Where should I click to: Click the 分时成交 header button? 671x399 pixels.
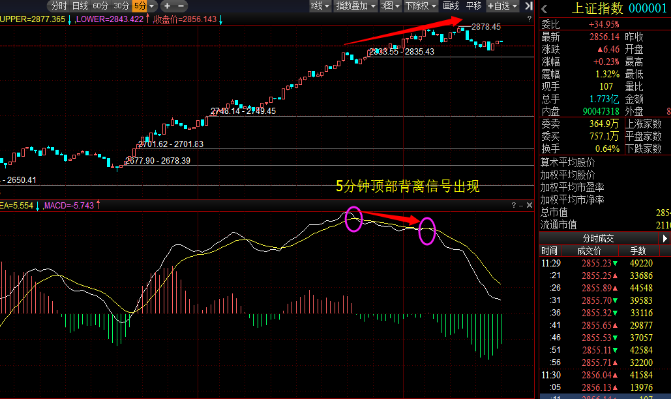click(598, 238)
